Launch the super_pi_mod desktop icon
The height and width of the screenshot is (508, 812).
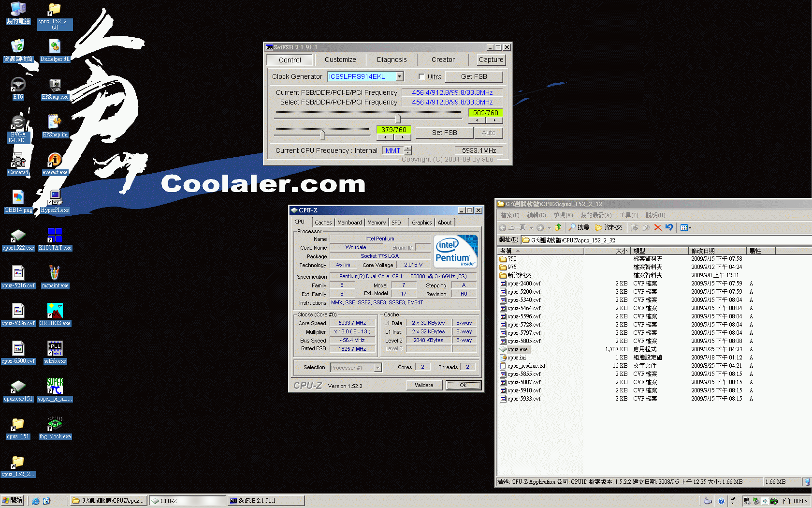pos(55,390)
